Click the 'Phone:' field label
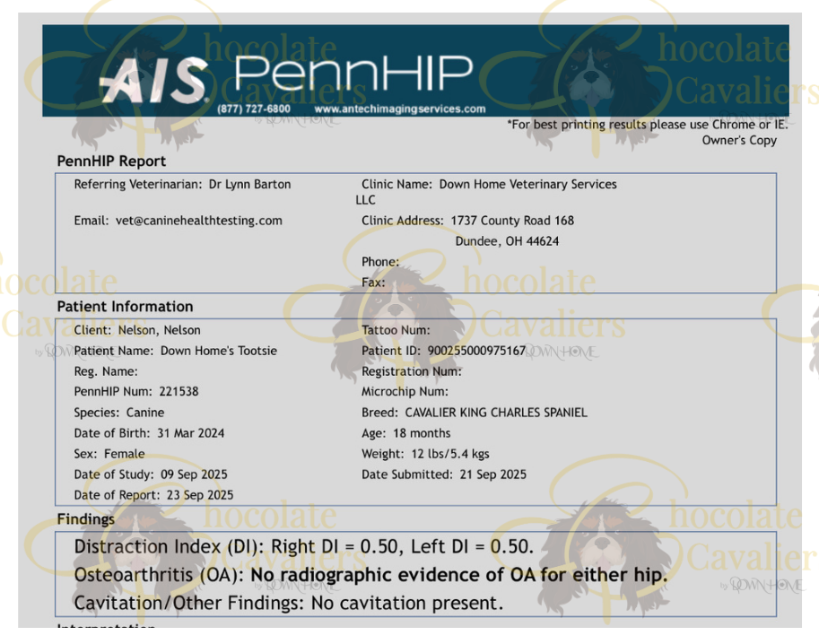 point(380,262)
